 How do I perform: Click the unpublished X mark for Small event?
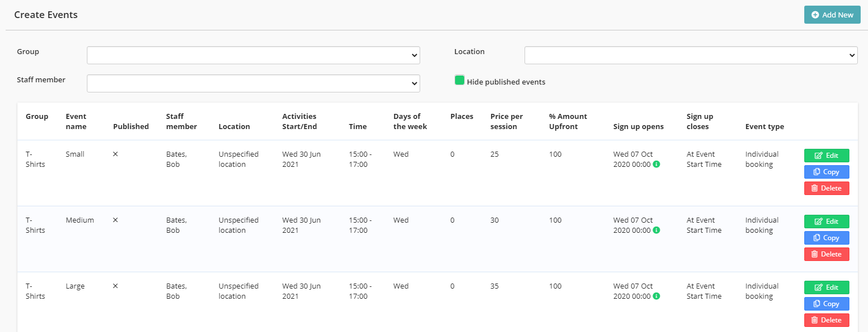tap(116, 154)
